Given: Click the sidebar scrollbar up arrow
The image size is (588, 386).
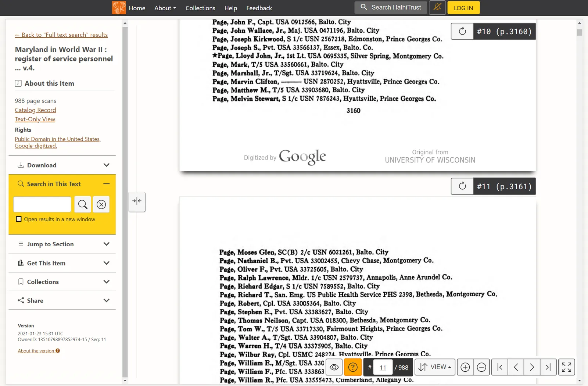Looking at the screenshot, I should point(125,23).
